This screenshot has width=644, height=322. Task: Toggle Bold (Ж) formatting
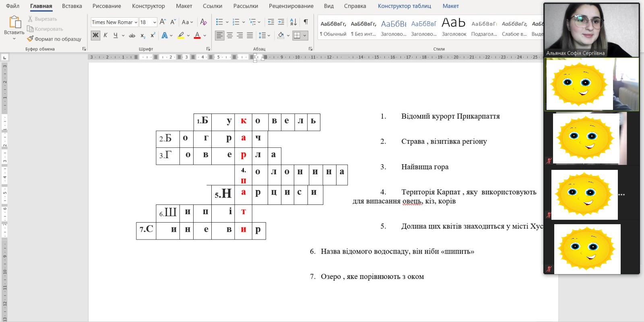95,35
